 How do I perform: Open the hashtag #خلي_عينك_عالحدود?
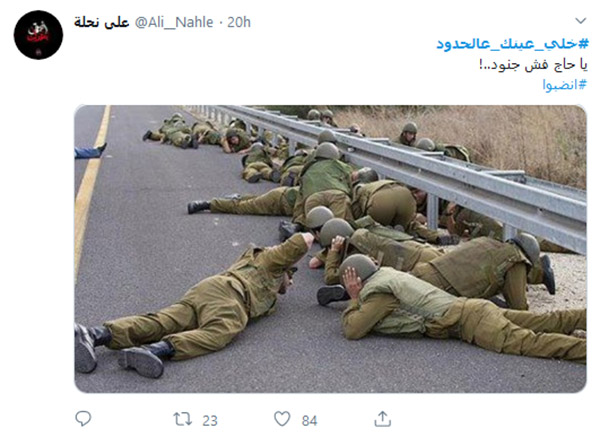[512, 44]
